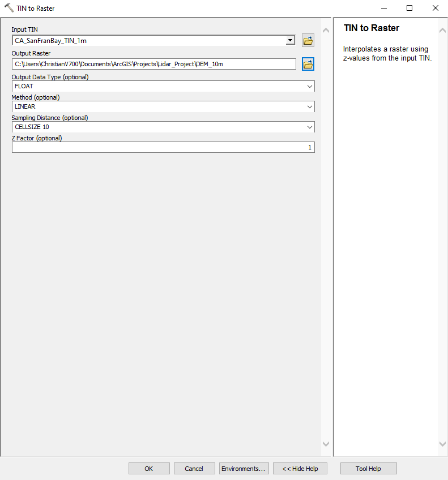Screen dimensions: 448x480
Task: Click the Cancel button
Action: (x=194, y=468)
